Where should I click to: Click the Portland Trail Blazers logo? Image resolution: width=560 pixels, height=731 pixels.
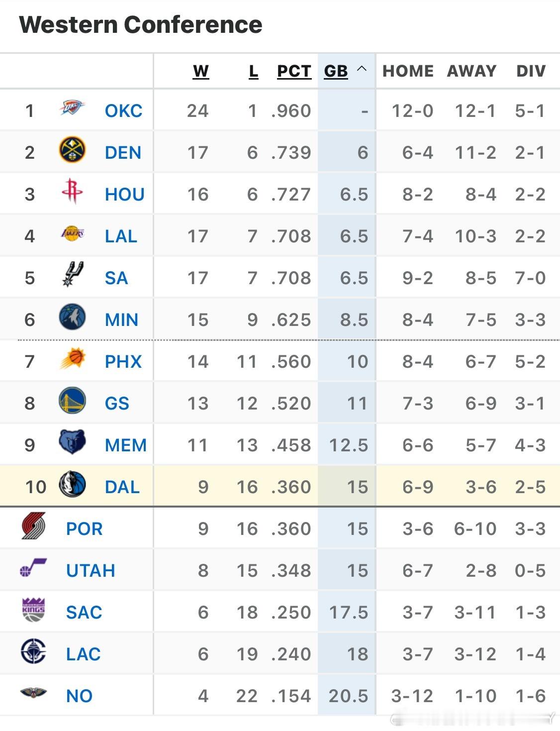tap(33, 526)
